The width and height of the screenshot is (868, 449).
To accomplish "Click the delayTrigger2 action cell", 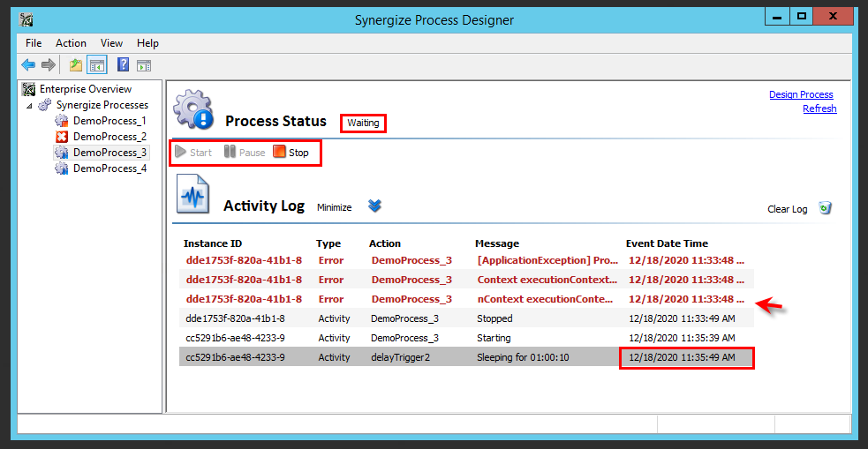I will (400, 358).
